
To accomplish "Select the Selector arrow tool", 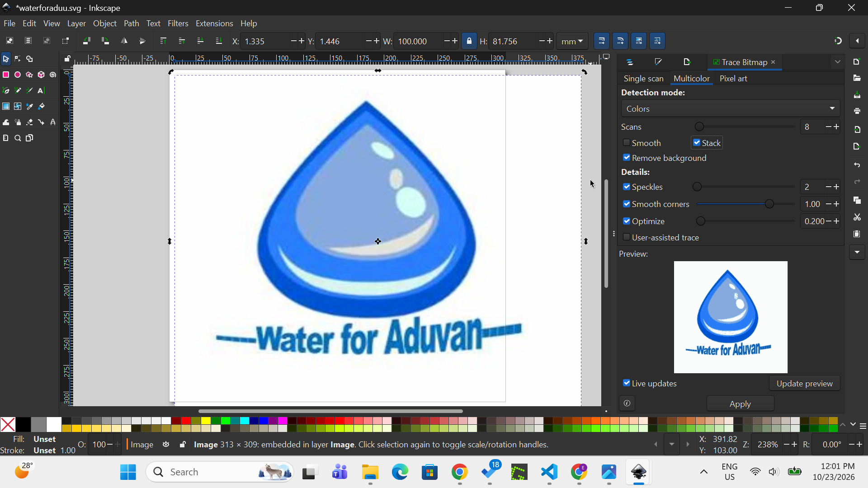I will [x=5, y=59].
